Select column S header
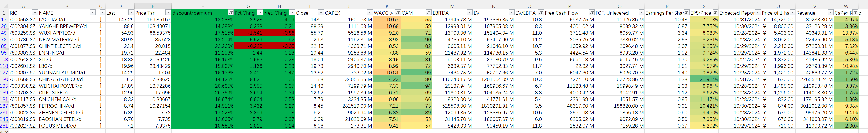This screenshot has height=133, width=868. (x=704, y=6)
